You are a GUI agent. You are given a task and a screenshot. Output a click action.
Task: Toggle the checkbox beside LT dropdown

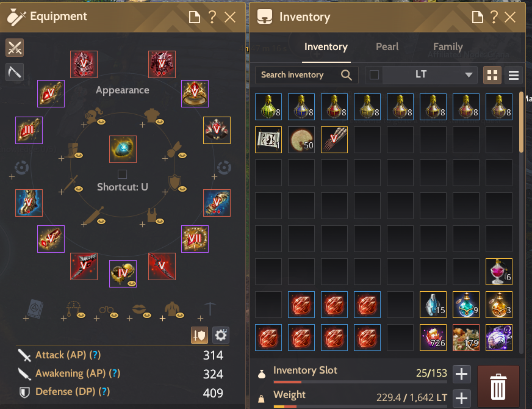(374, 74)
